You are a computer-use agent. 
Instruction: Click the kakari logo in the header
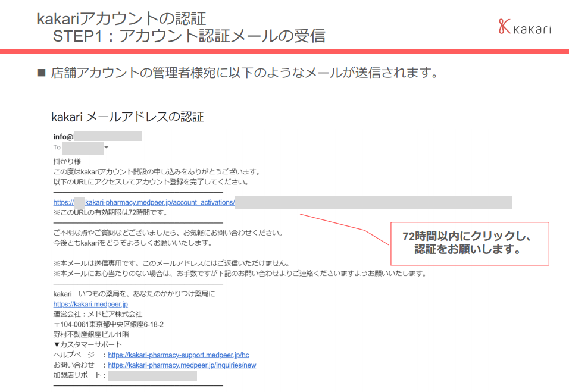pos(525,27)
